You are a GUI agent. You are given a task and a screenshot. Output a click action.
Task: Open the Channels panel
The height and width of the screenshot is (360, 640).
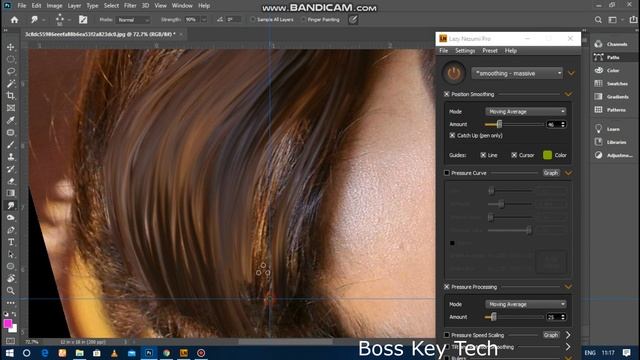611,44
